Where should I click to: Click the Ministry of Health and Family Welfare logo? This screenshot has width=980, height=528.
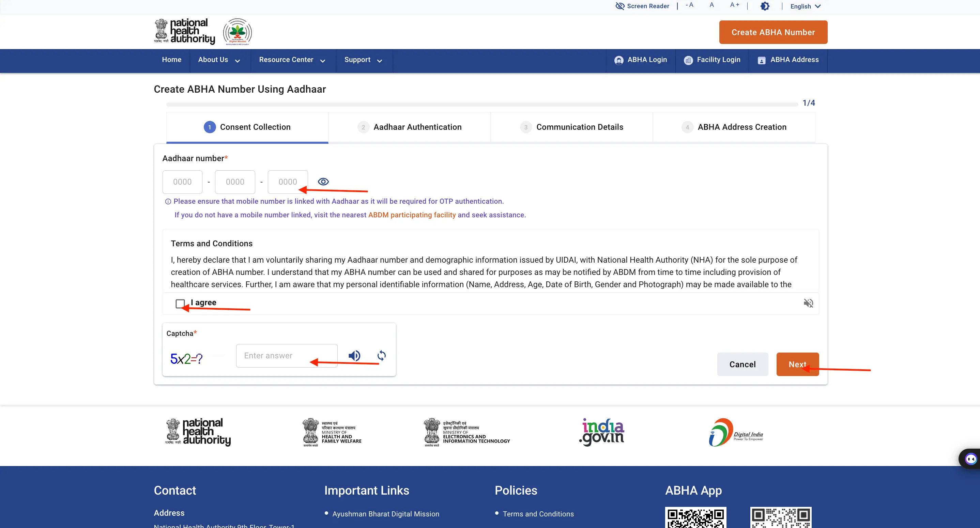332,433
